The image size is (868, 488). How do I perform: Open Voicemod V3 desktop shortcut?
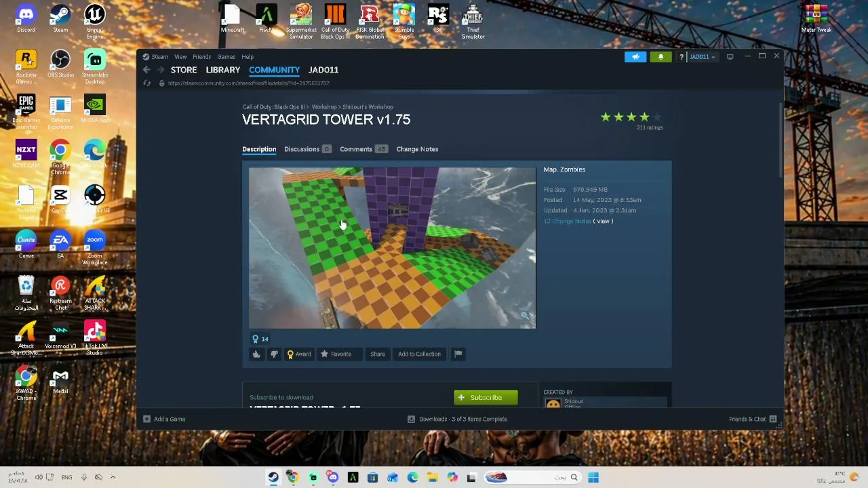tap(60, 335)
